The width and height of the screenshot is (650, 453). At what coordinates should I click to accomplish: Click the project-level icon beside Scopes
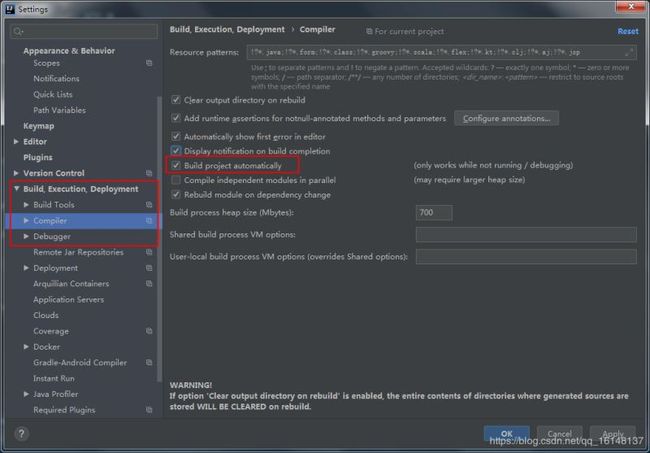click(x=149, y=63)
